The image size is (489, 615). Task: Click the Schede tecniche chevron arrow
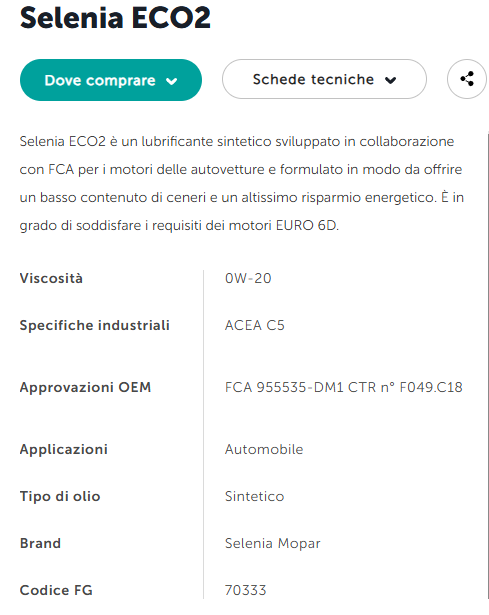tap(390, 80)
